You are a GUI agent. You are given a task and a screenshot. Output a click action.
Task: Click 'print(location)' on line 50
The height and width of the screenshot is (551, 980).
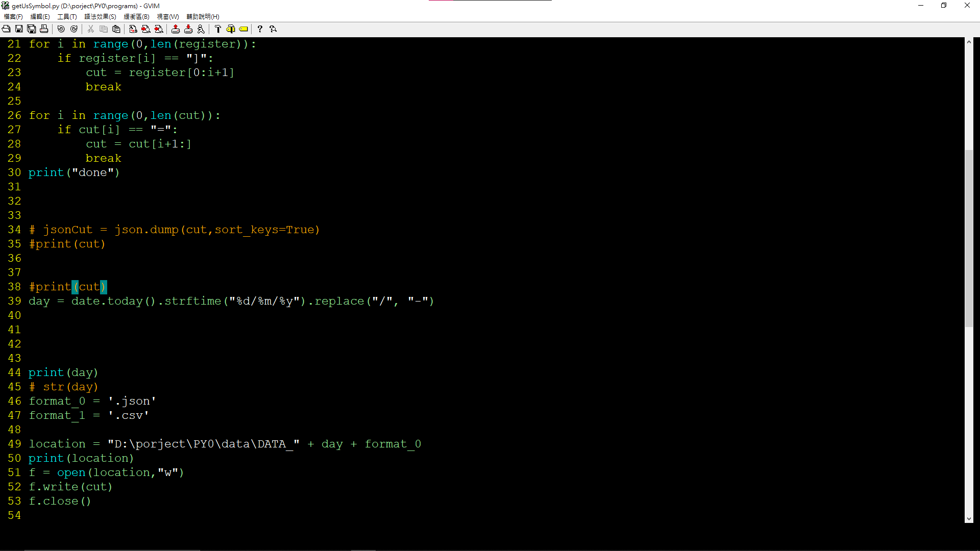81,459
